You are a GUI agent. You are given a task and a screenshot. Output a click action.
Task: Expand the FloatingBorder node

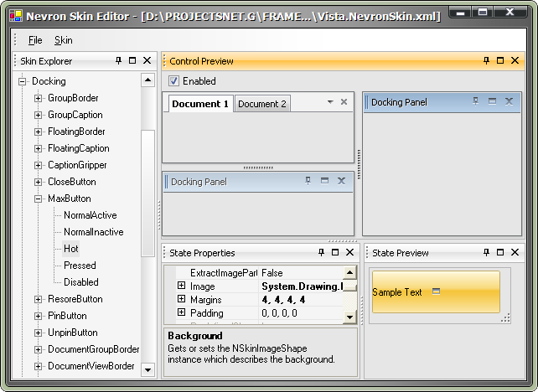[38, 132]
